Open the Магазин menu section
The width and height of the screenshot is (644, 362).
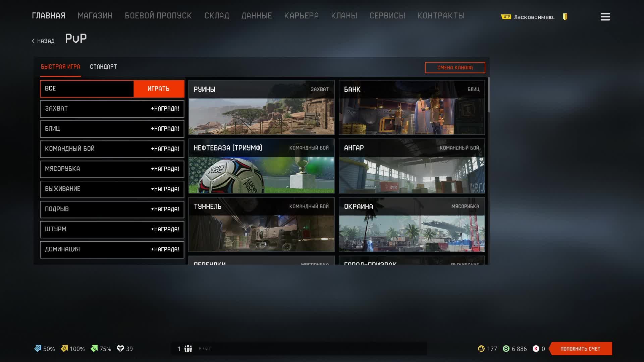coord(95,16)
